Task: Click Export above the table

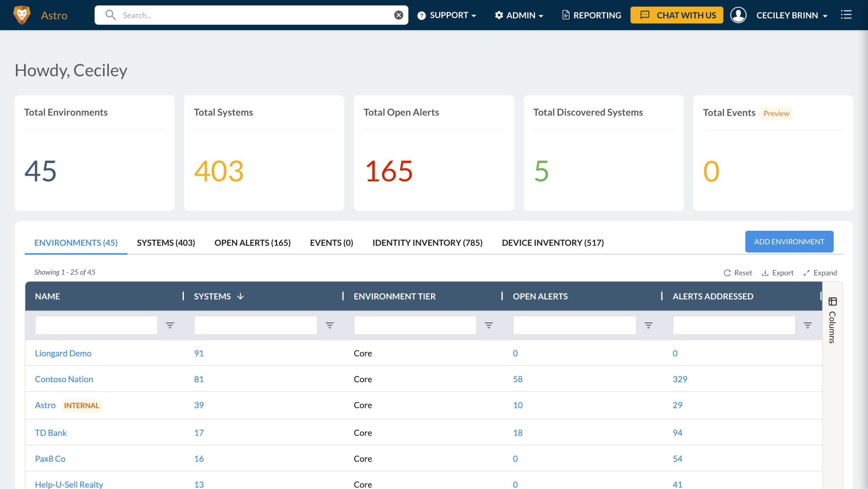Action: coord(778,273)
